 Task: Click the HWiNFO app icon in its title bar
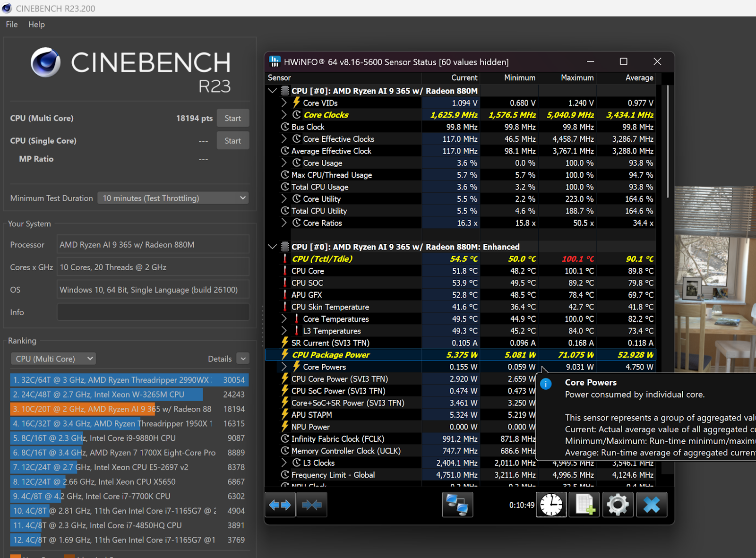275,61
